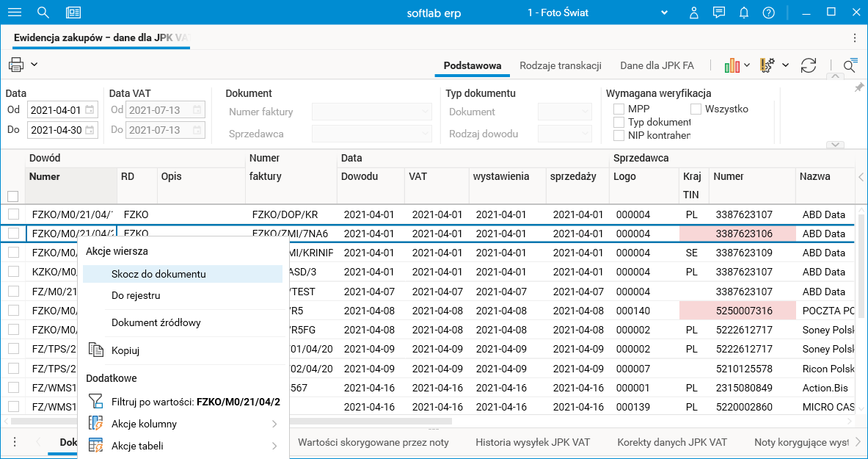Click the printer icon
868x459 pixels.
coord(16,65)
